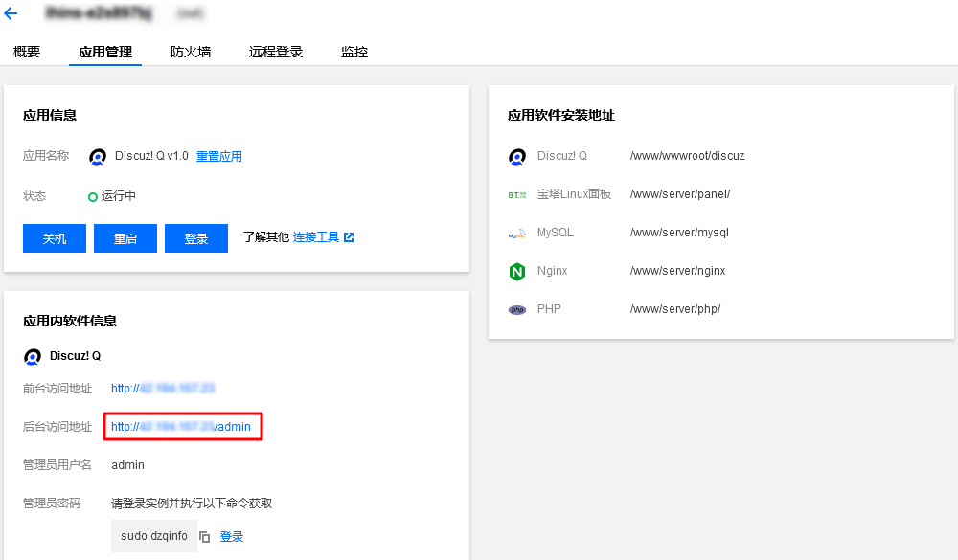This screenshot has height=560, width=958.
Task: Click the 重置应用 link
Action: pyautogui.click(x=218, y=156)
